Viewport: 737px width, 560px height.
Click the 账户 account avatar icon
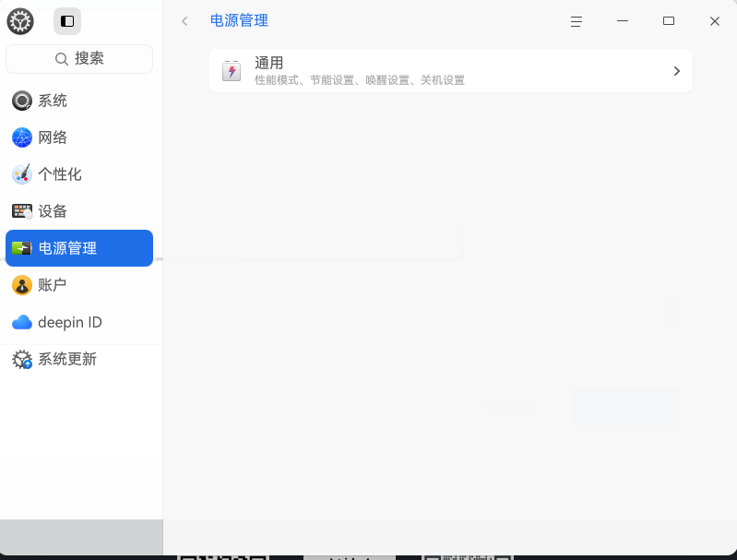click(x=21, y=285)
